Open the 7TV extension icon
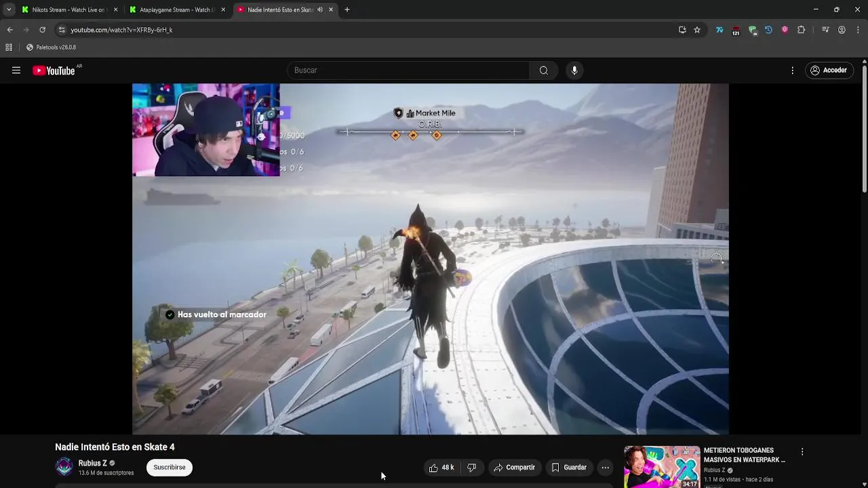 point(719,30)
